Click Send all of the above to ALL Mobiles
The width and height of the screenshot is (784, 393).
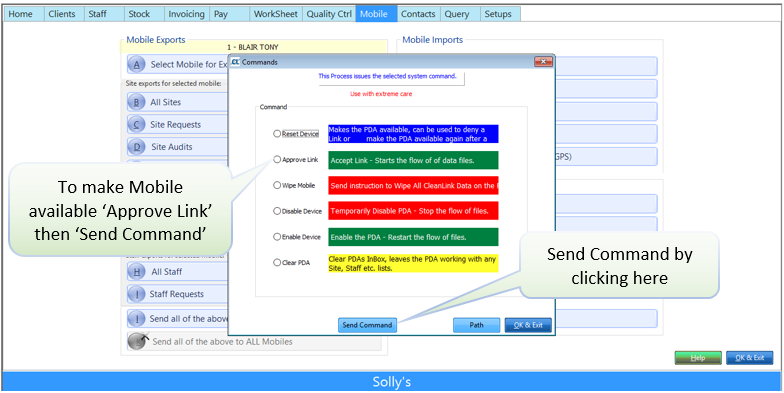222,342
